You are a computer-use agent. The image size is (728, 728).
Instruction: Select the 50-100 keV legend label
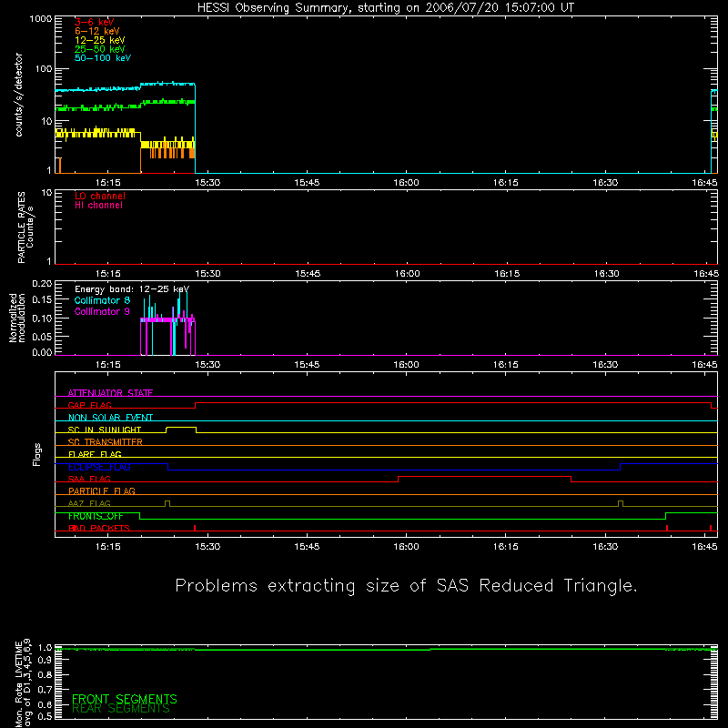[103, 58]
